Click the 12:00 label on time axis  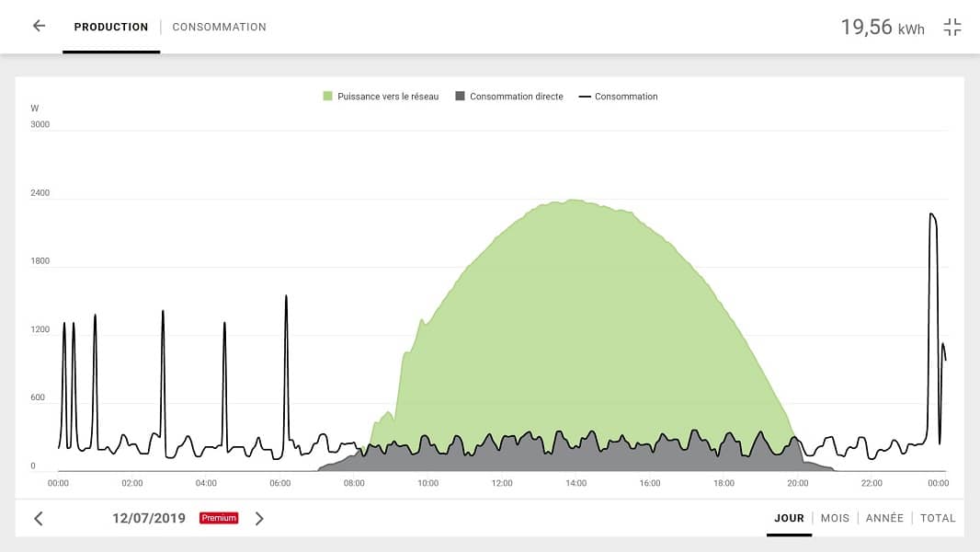(502, 483)
